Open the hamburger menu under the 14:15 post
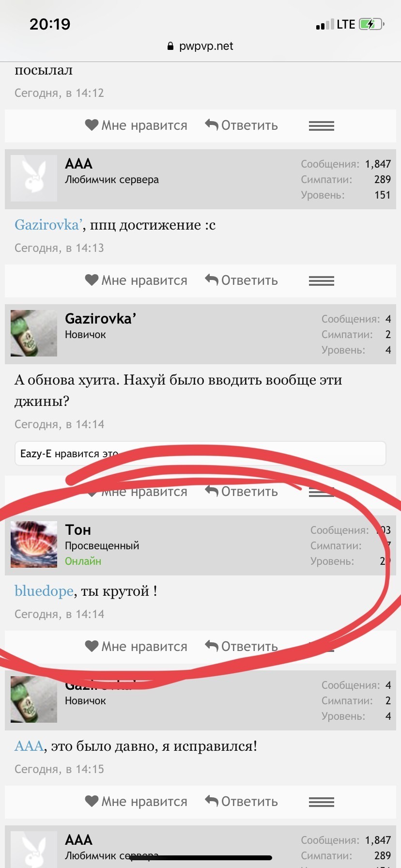 [x=322, y=802]
